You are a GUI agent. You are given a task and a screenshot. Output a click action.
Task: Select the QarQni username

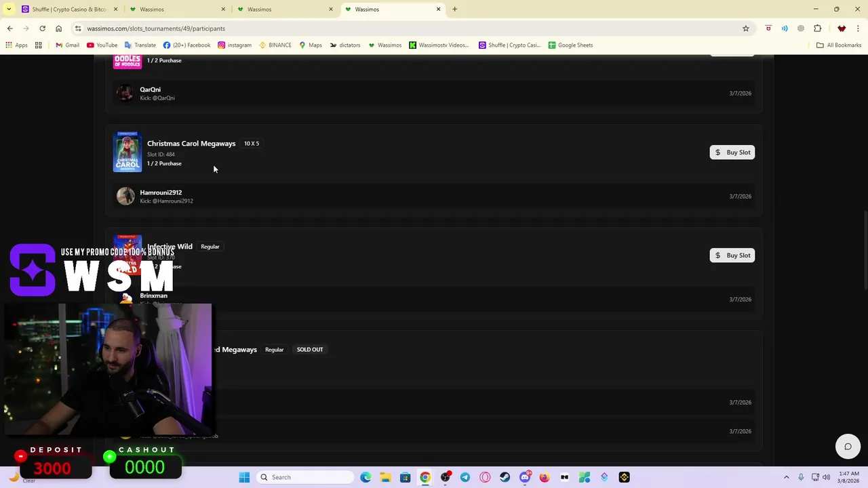coord(150,89)
